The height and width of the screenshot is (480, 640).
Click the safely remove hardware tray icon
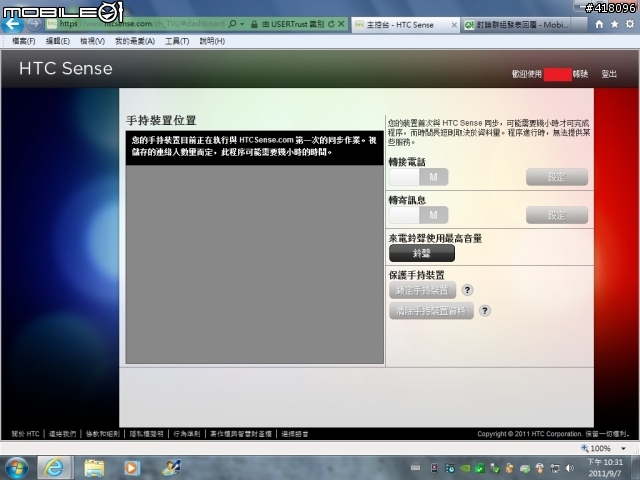(x=495, y=468)
